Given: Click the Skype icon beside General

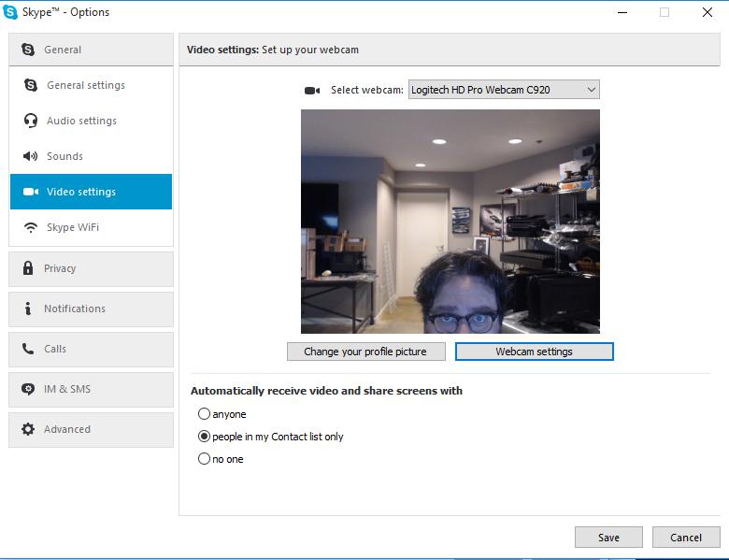Looking at the screenshot, I should [28, 50].
